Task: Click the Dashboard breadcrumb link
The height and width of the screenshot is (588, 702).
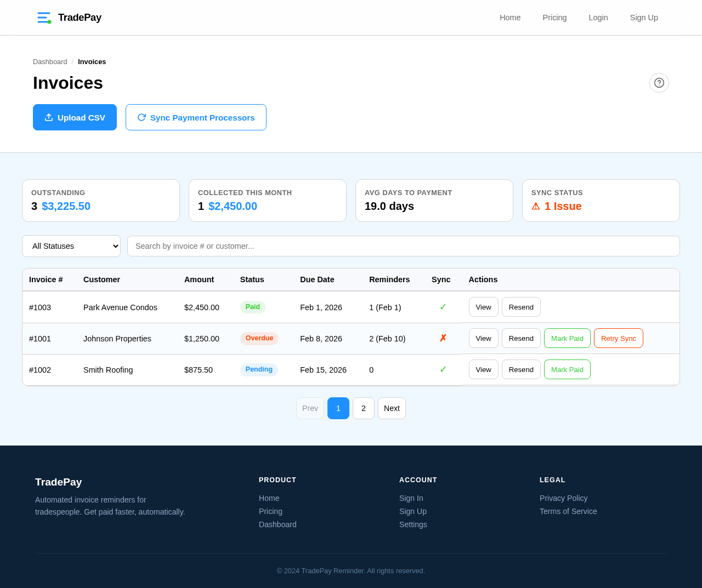Action: (50, 62)
